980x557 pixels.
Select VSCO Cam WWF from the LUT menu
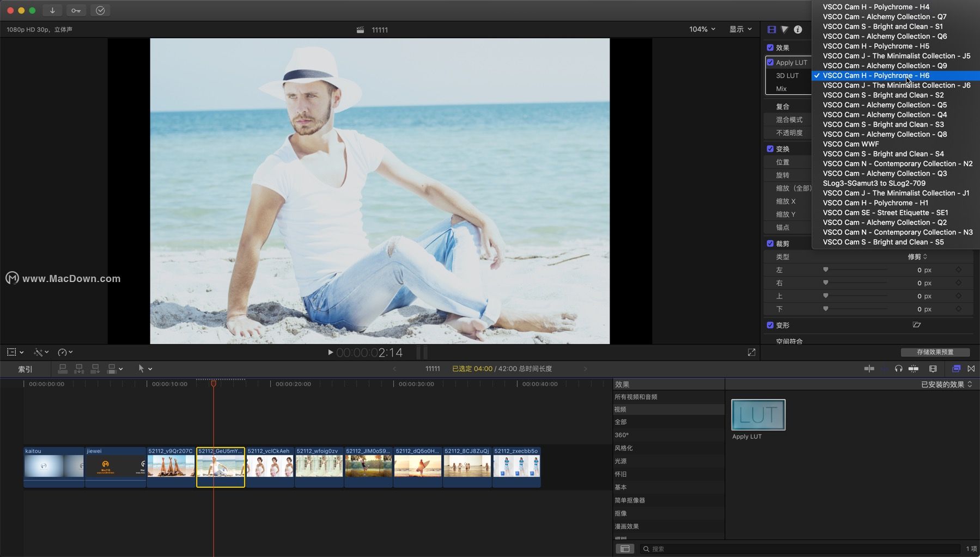pyautogui.click(x=851, y=144)
